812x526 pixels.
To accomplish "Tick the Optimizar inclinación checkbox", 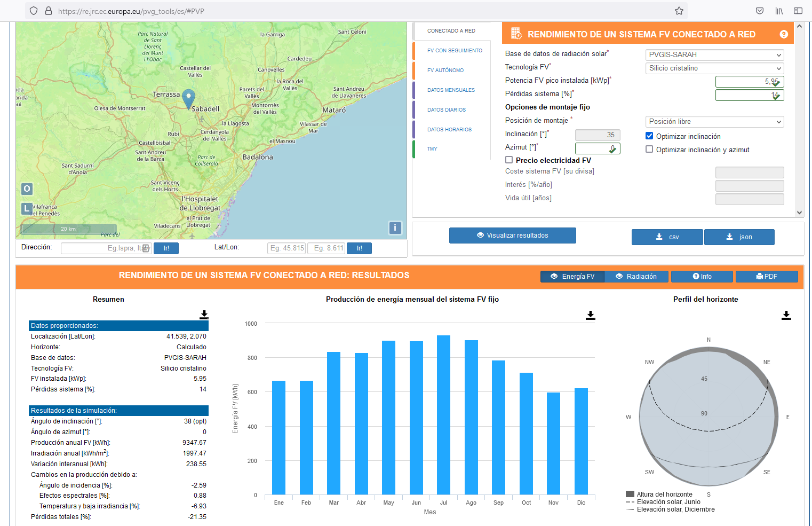I will coord(649,136).
